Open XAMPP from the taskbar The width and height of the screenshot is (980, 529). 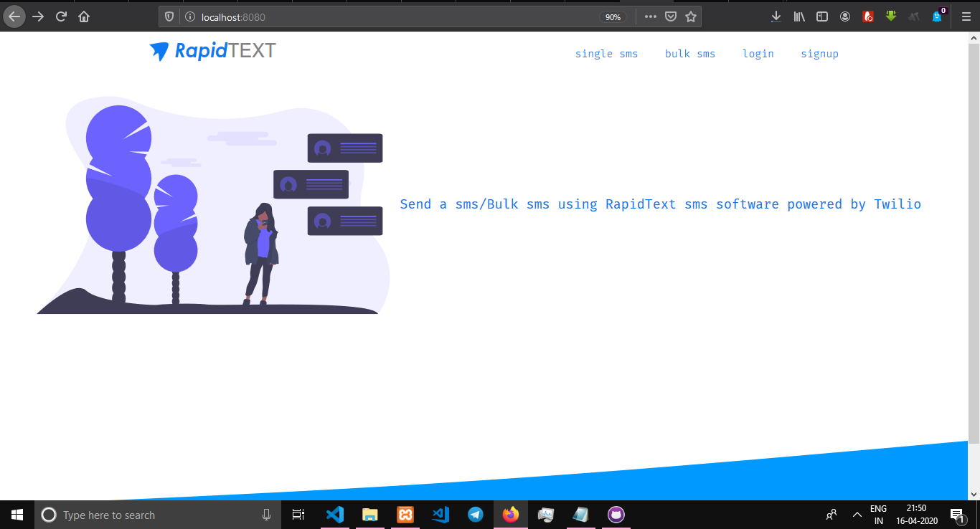click(x=405, y=515)
